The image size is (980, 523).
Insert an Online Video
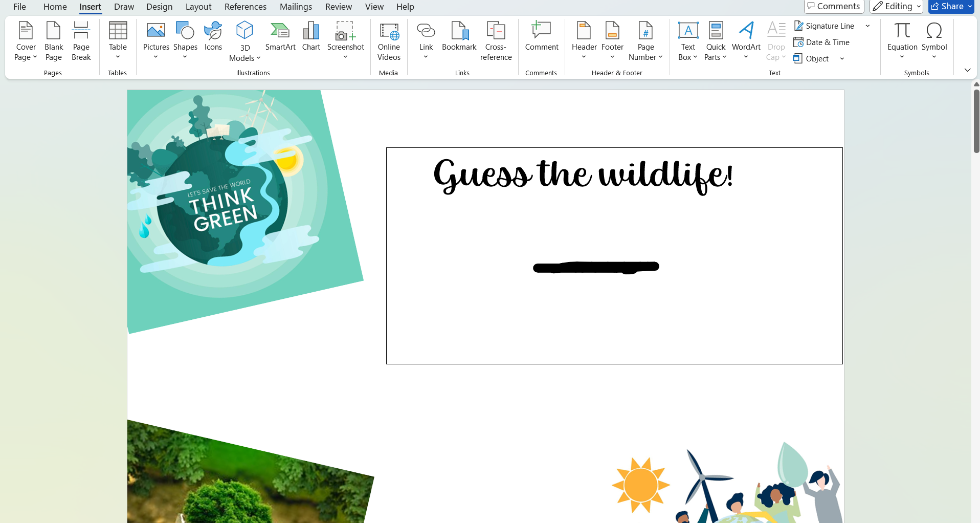click(x=388, y=41)
